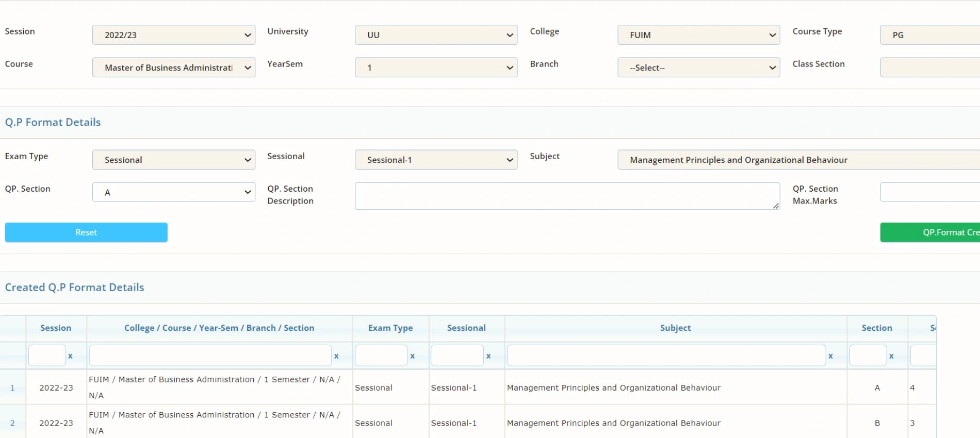This screenshot has width=980, height=438.
Task: Open the University dropdown showing UU
Action: coord(436,35)
